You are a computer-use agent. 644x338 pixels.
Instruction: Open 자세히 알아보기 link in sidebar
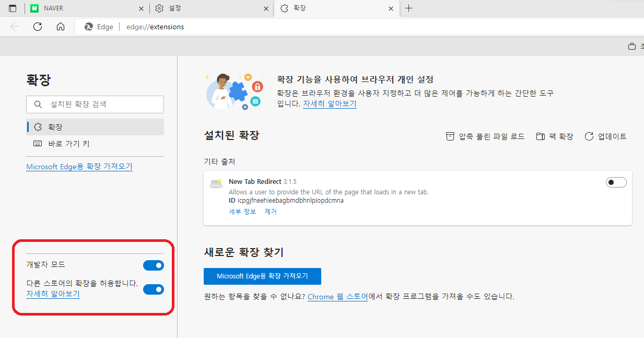coord(53,294)
